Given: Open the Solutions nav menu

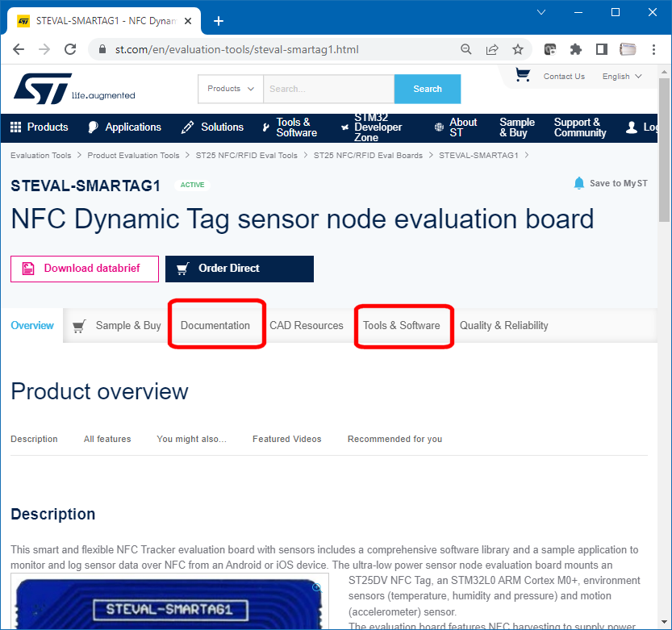Looking at the screenshot, I should click(x=213, y=127).
